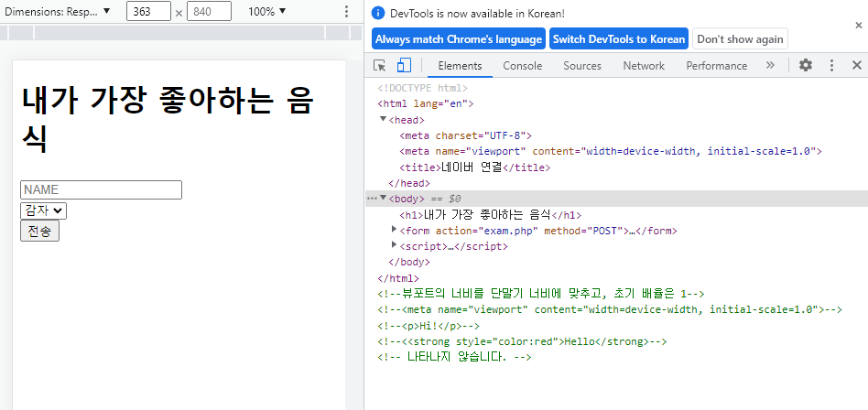The height and width of the screenshot is (410, 868).
Task: Switch to the Sources tab
Action: click(581, 65)
